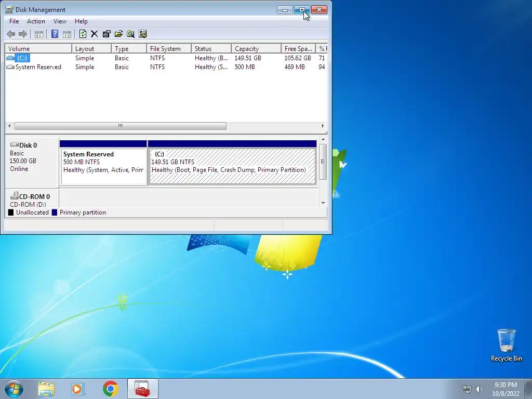Viewport: 532px width, 399px height.
Task: Open the File menu
Action: [14, 21]
